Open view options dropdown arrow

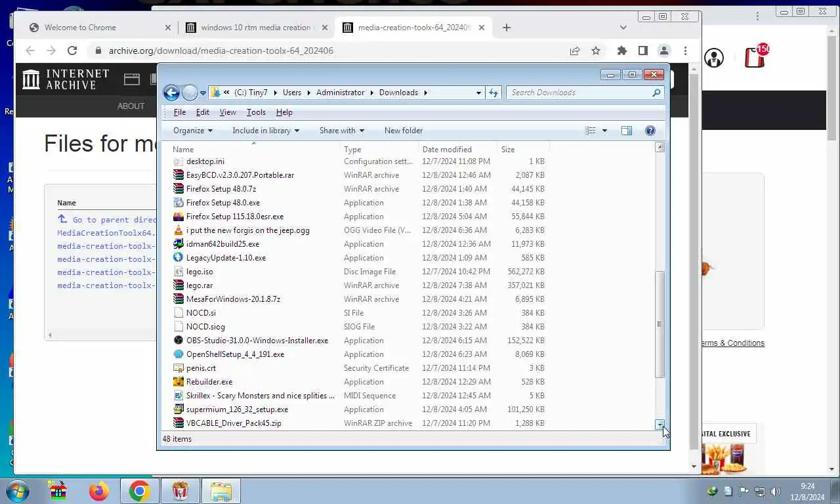[x=604, y=131]
